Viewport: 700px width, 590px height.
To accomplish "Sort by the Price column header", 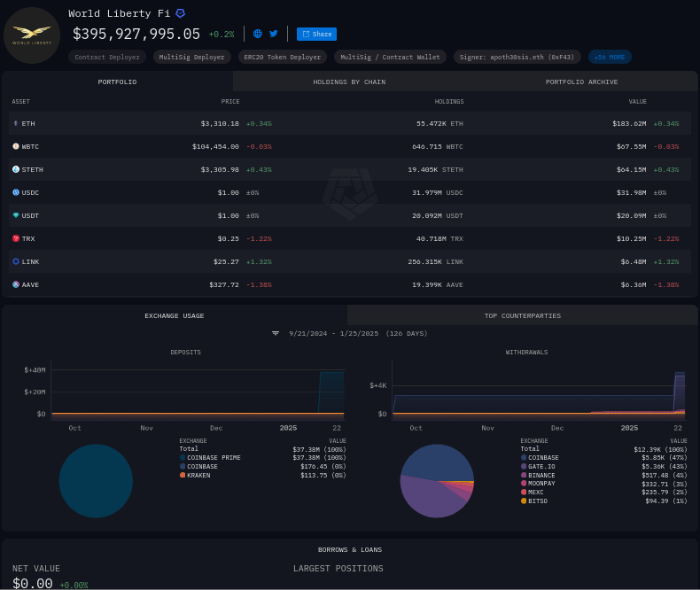I will 230,102.
